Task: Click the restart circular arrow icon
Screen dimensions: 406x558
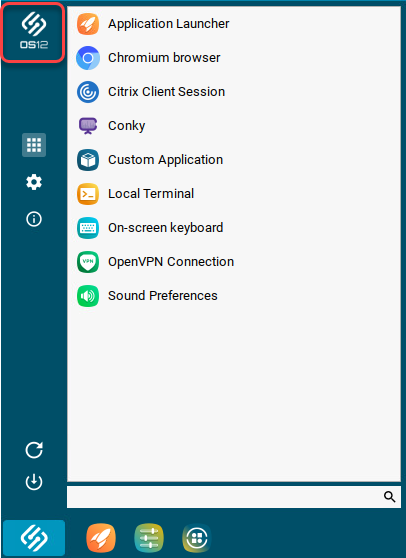Action: point(34,450)
